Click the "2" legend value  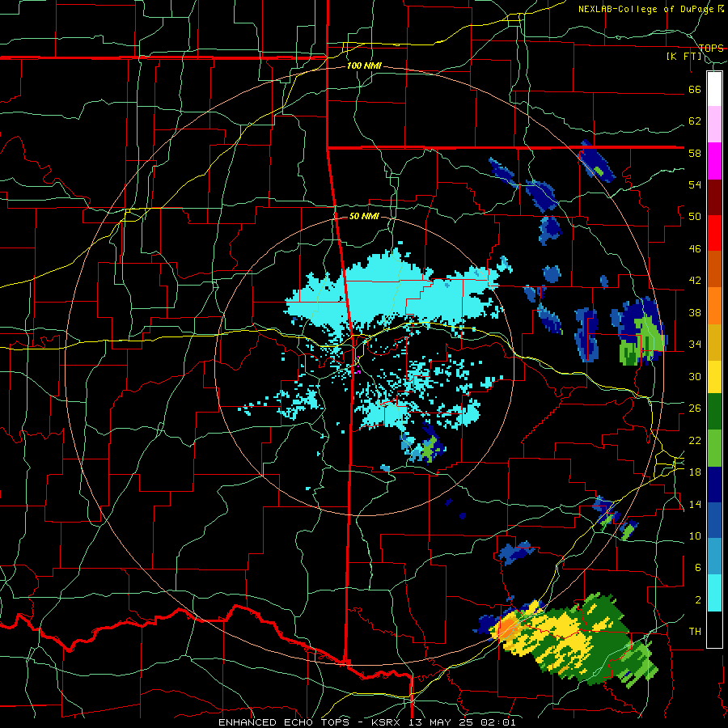697,599
